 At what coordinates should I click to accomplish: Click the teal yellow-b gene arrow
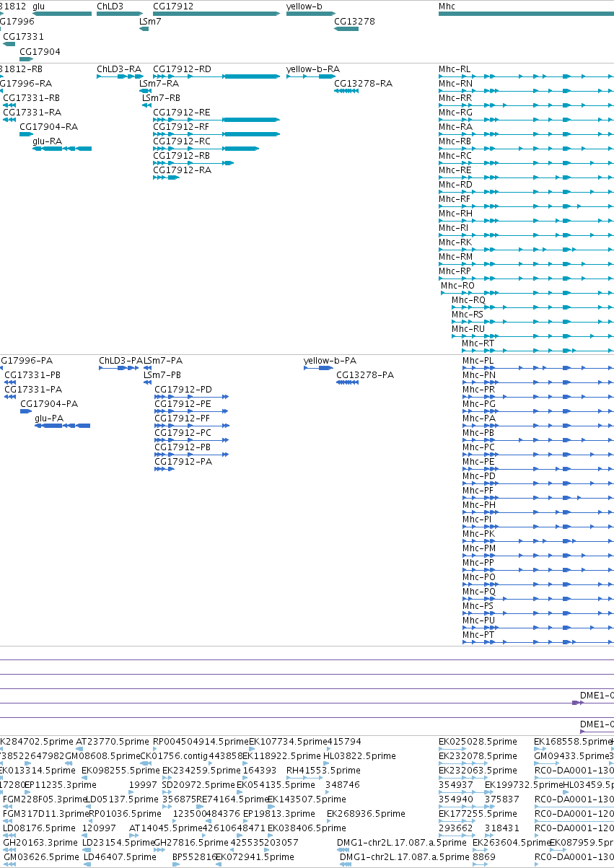[x=311, y=14]
